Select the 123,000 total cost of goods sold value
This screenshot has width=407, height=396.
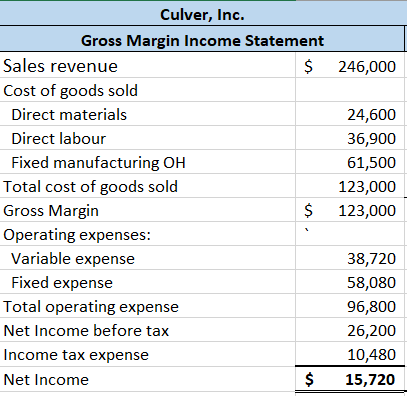[367, 187]
